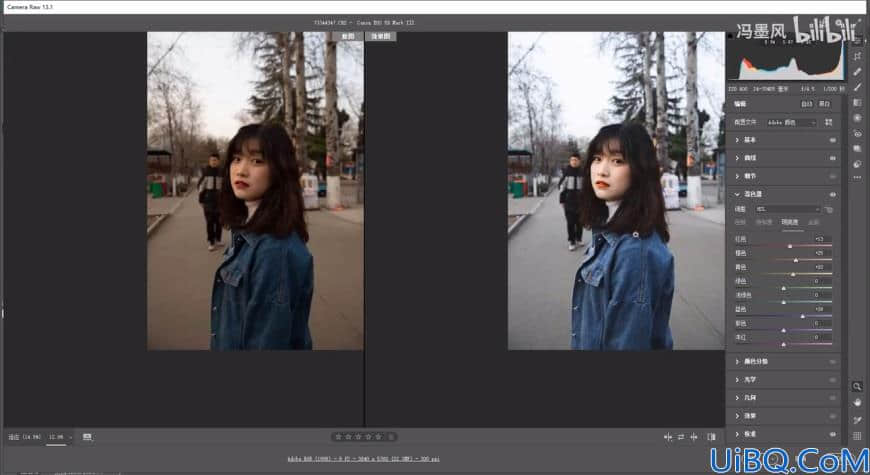Select the Spot Removal healing tool
Viewport: 870px width, 475px height.
857,72
